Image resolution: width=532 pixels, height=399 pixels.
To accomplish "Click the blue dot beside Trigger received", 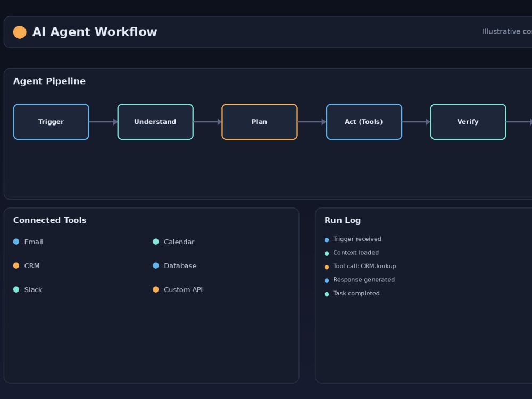I will pyautogui.click(x=327, y=240).
